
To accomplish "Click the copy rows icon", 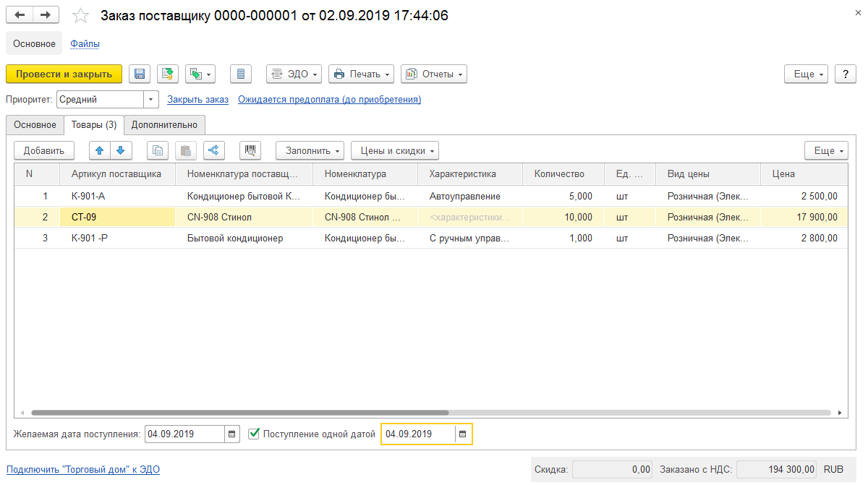I will pos(158,150).
